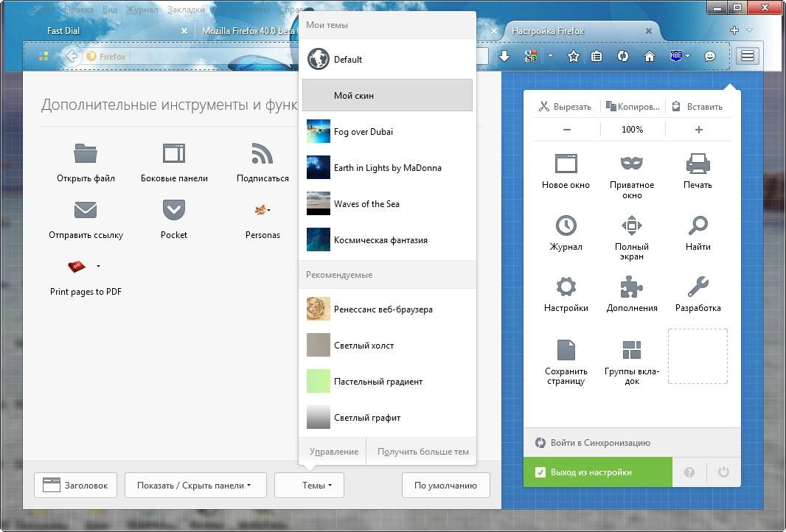This screenshot has width=786, height=532.
Task: Toggle the title bar Заголовок button
Action: tap(75, 485)
